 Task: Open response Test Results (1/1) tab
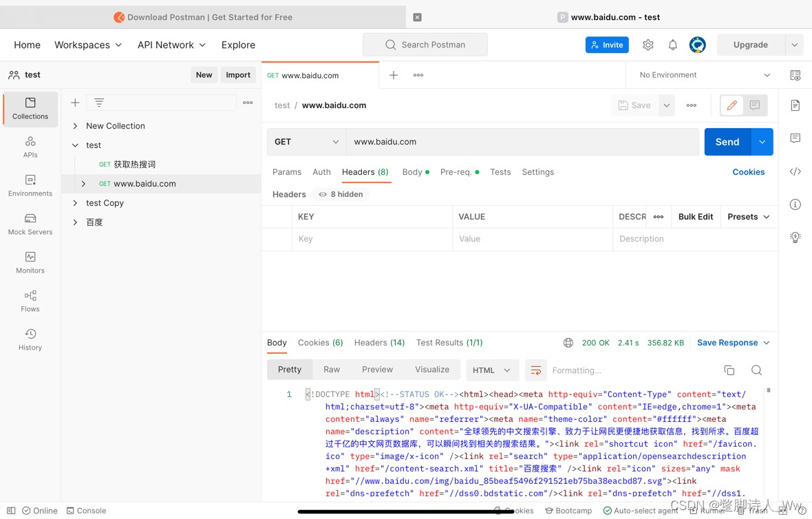pyautogui.click(x=449, y=343)
